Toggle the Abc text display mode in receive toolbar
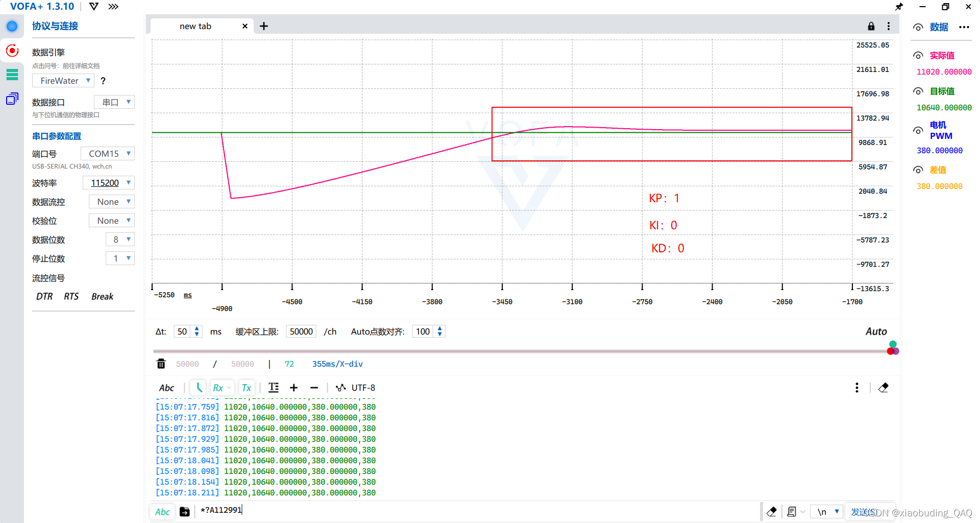Viewport: 980px width, 523px height. (x=166, y=388)
